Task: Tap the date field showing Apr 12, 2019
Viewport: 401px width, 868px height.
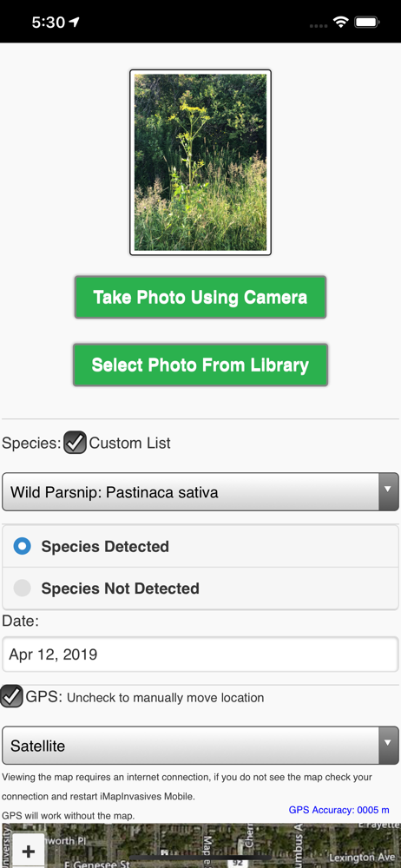Action: [200, 654]
